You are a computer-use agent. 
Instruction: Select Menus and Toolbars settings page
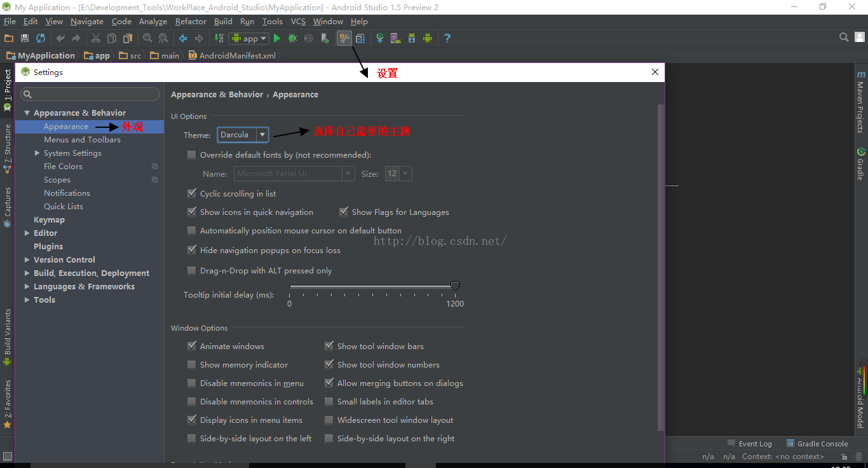82,140
